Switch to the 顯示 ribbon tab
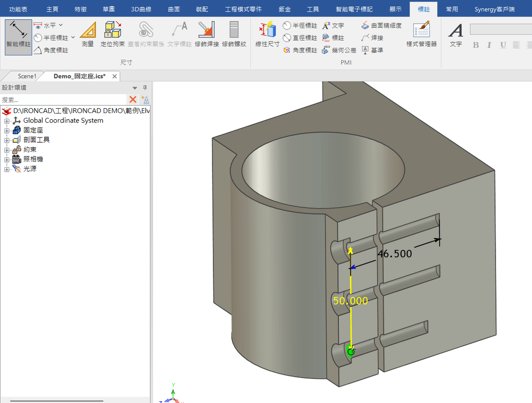This screenshot has width=532, height=403. point(396,8)
